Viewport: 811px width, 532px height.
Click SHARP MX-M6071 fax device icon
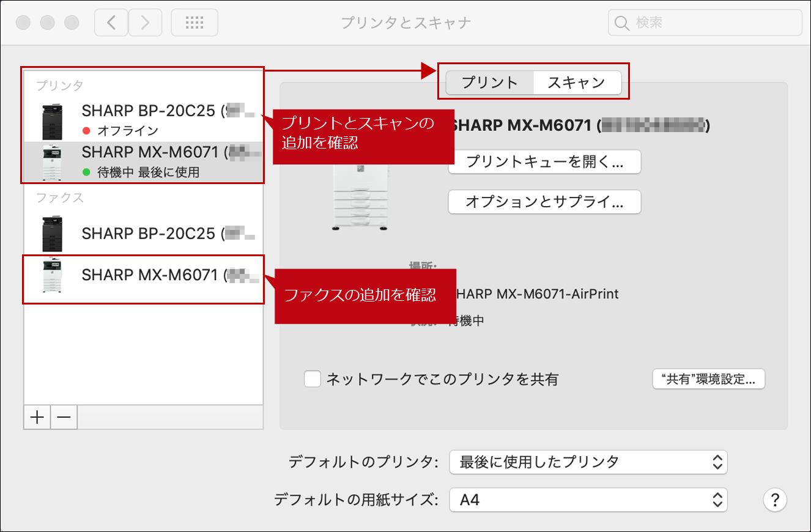[53, 275]
